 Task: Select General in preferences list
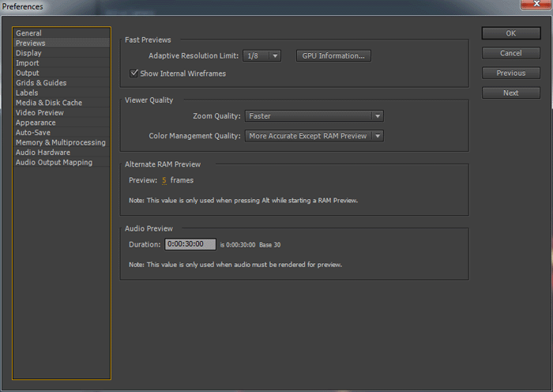click(29, 33)
